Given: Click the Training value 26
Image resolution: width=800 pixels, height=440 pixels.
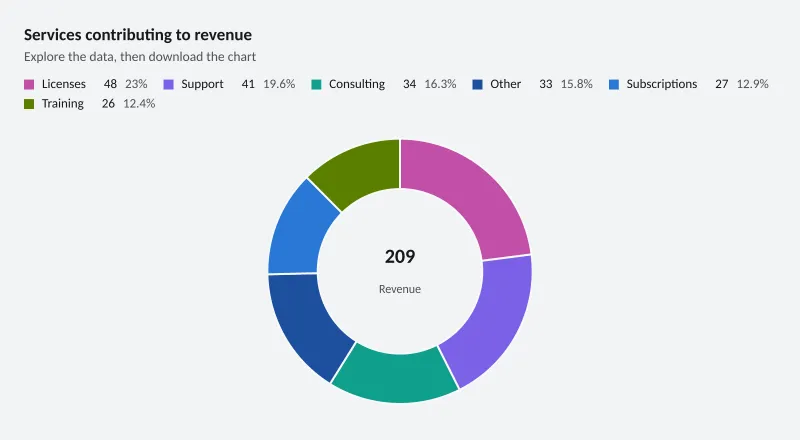Looking at the screenshot, I should click(x=108, y=103).
